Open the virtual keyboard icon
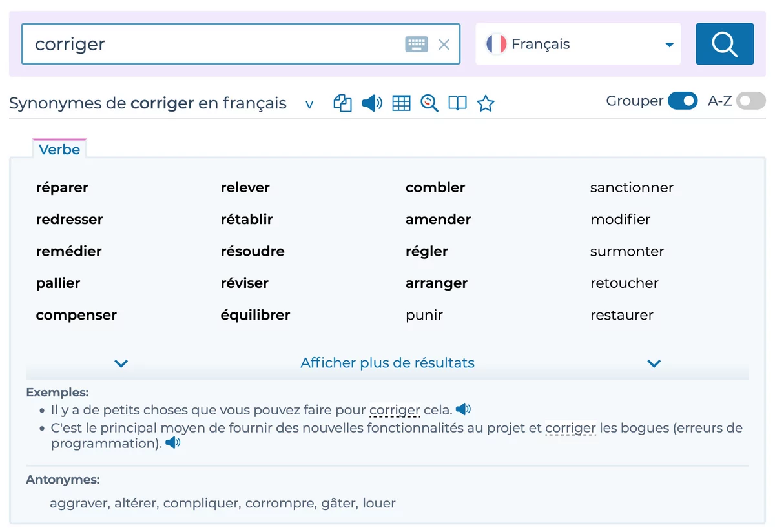 (417, 44)
